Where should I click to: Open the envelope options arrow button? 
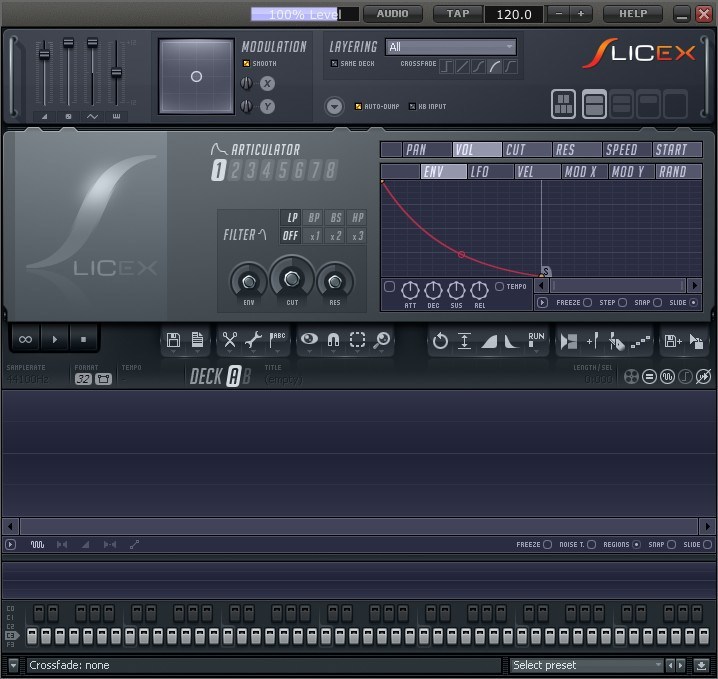tap(542, 303)
